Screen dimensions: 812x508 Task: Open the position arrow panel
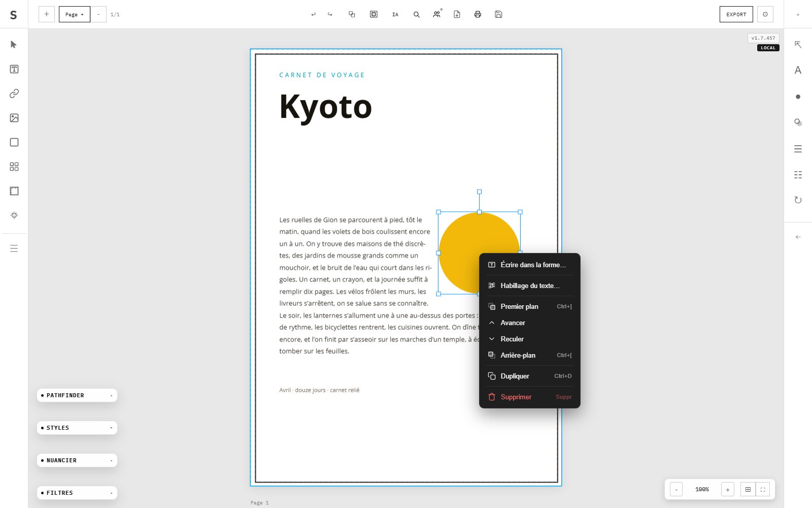point(798,45)
